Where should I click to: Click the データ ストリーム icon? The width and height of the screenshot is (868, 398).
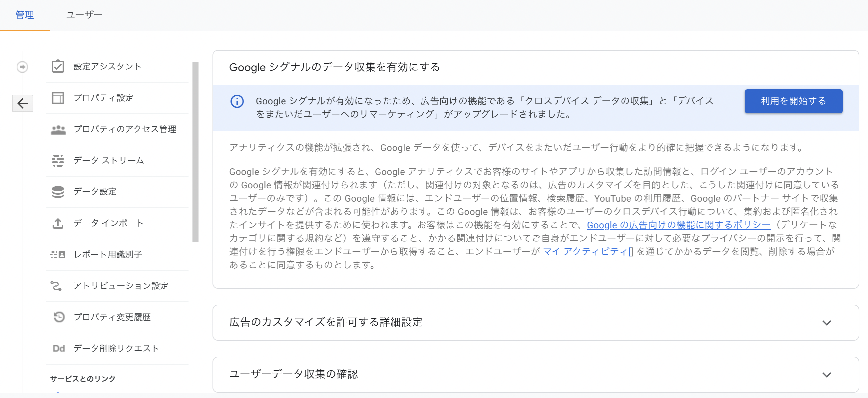58,161
